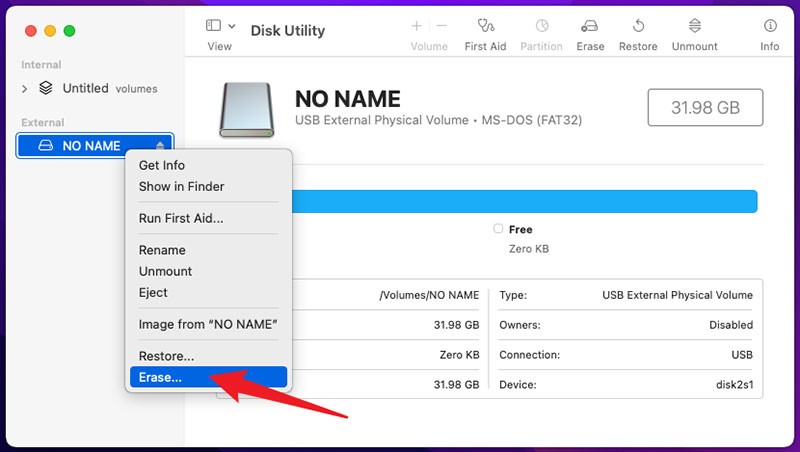This screenshot has width=800, height=452.
Task: Click the layered-volumes icon beside Untitled
Action: 46,88
